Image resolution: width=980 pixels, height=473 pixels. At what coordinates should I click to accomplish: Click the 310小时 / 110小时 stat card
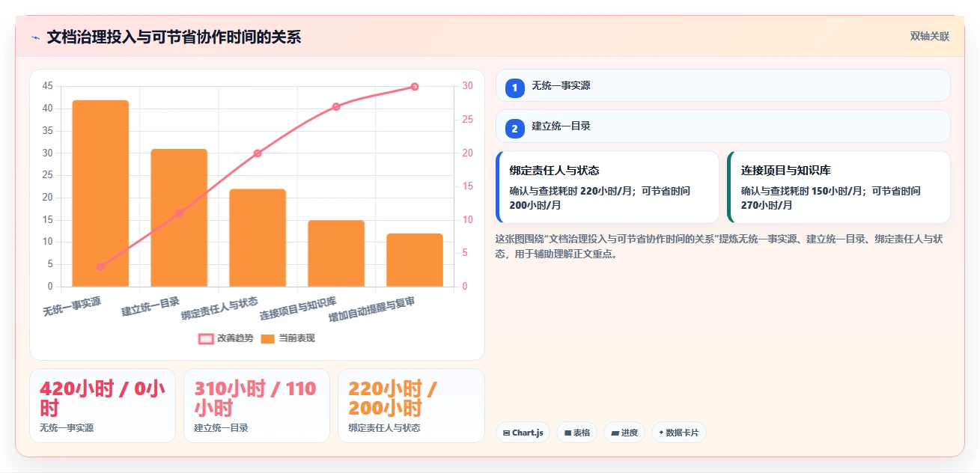click(257, 406)
